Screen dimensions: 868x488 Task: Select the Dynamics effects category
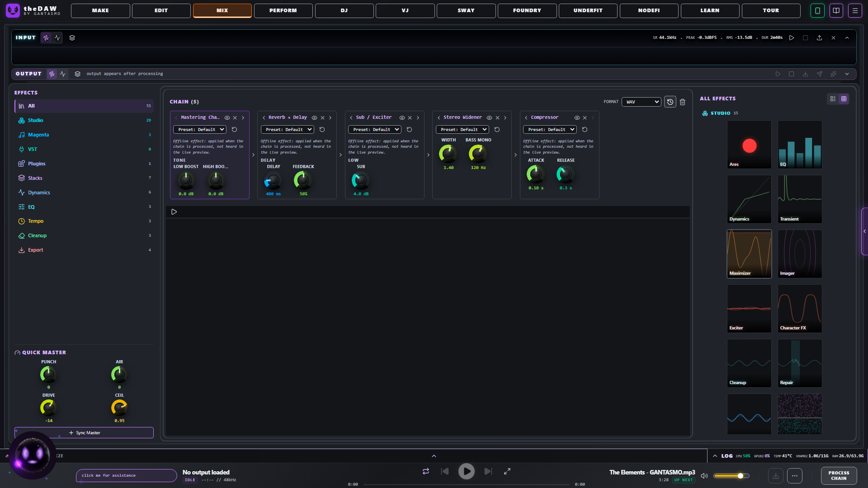click(84, 192)
